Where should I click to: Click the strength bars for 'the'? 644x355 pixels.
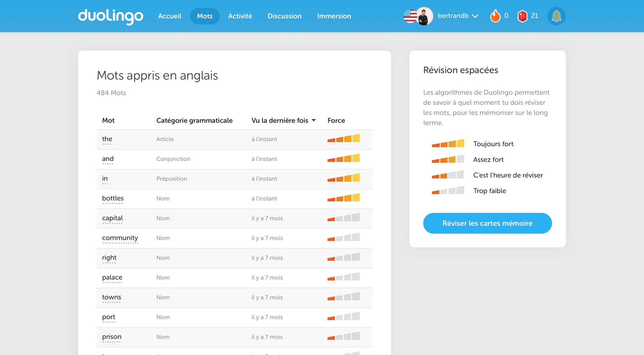pos(343,138)
